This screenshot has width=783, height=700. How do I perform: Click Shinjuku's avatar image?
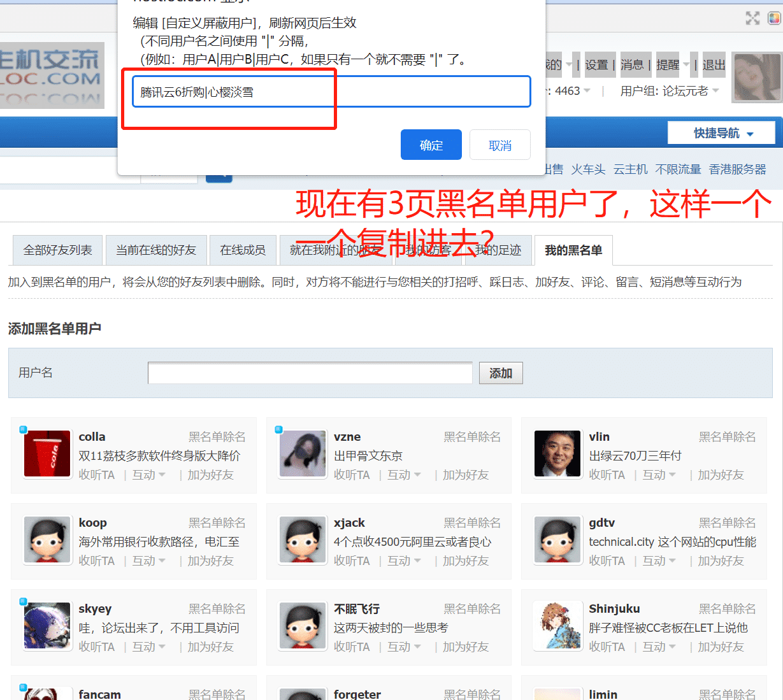(x=557, y=626)
